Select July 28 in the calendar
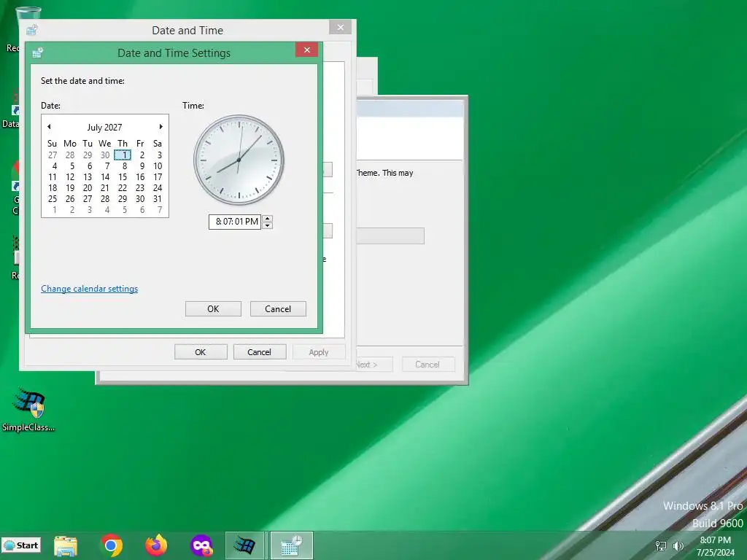This screenshot has height=560, width=747. coord(105,198)
